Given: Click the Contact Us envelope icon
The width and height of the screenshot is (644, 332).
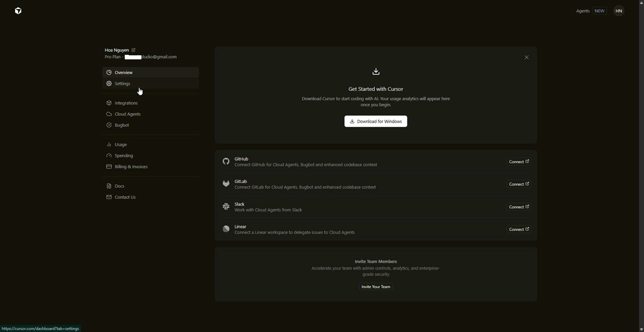Looking at the screenshot, I should click(109, 197).
